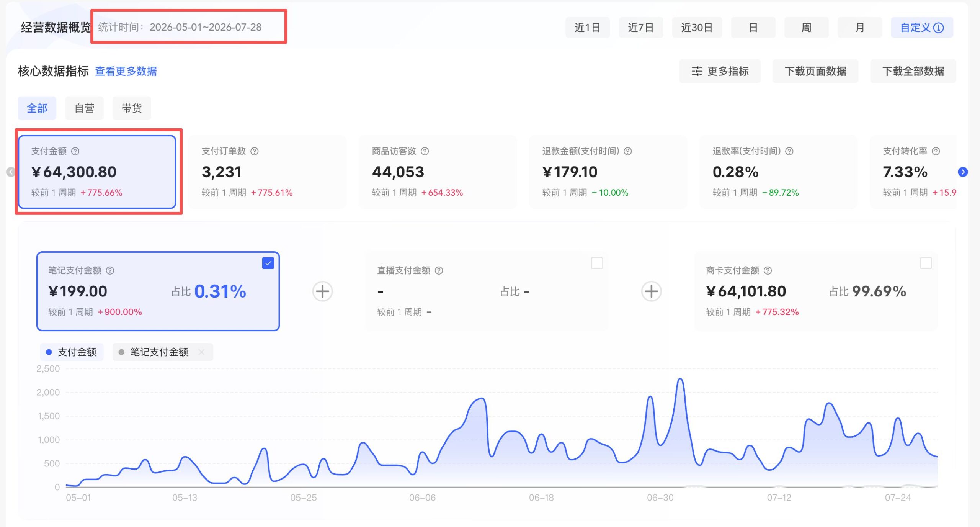Viewport: 980px width, 527px height.
Task: Click the 经营数据概览 heading
Action: 56,27
